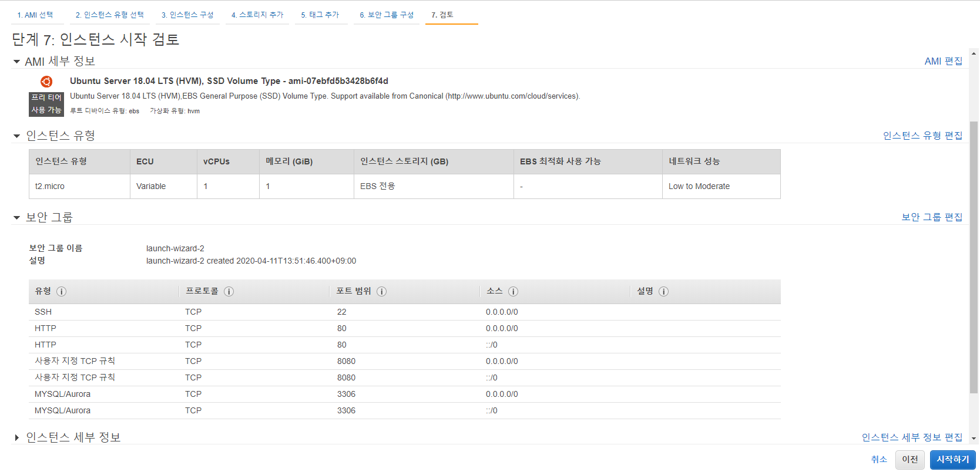The width and height of the screenshot is (980, 472).
Task: Click port 22 in the SSH row
Action: [x=342, y=312]
